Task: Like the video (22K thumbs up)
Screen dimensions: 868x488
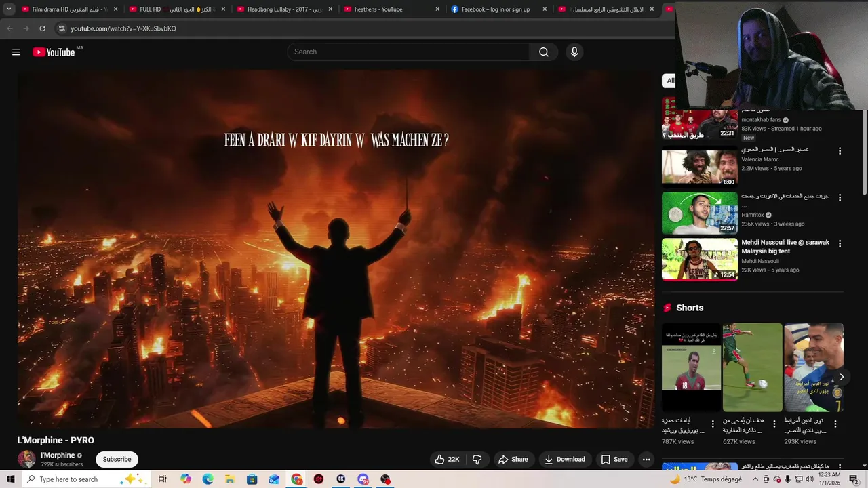Action: tap(447, 460)
